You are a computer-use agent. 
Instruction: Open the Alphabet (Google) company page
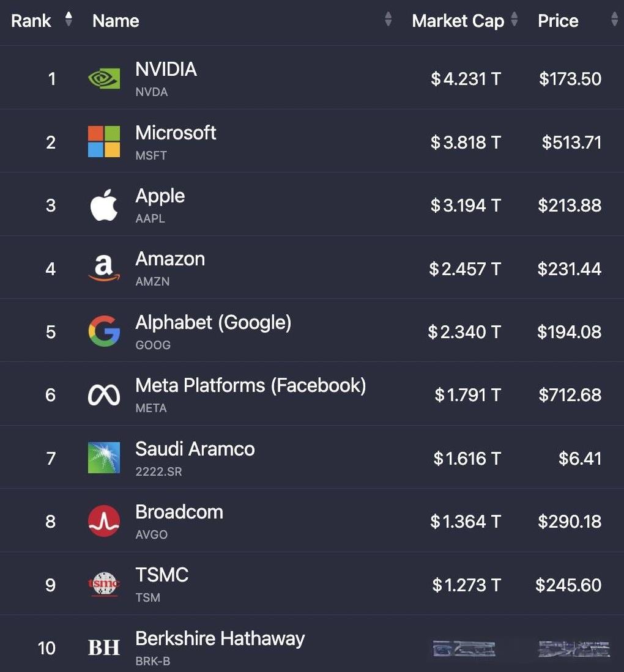point(213,322)
